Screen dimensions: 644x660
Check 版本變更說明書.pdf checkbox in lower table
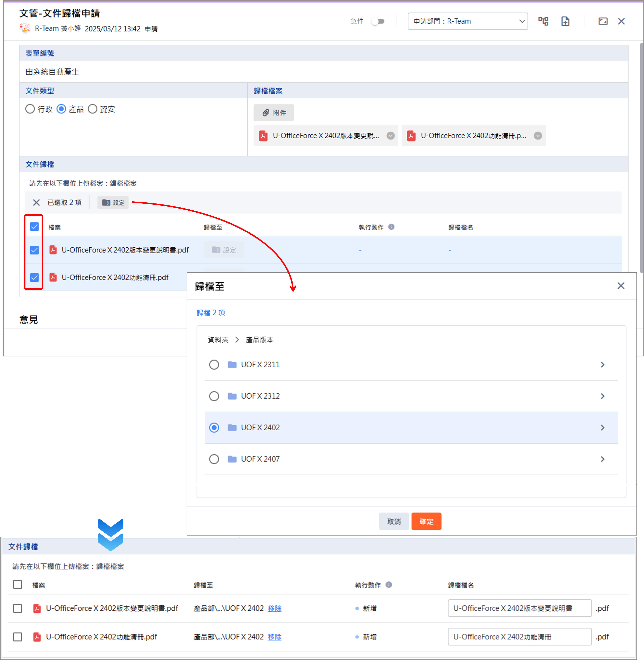[18, 608]
